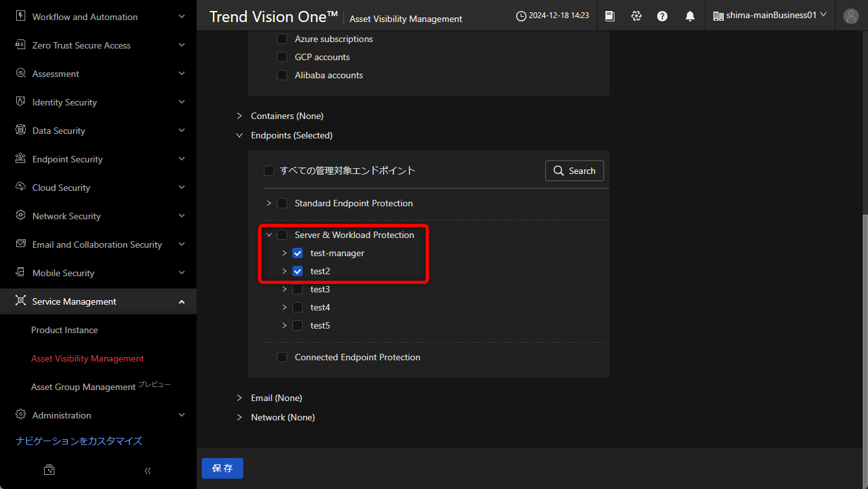Click the Administration gear icon
The width and height of the screenshot is (868, 489).
(x=21, y=415)
